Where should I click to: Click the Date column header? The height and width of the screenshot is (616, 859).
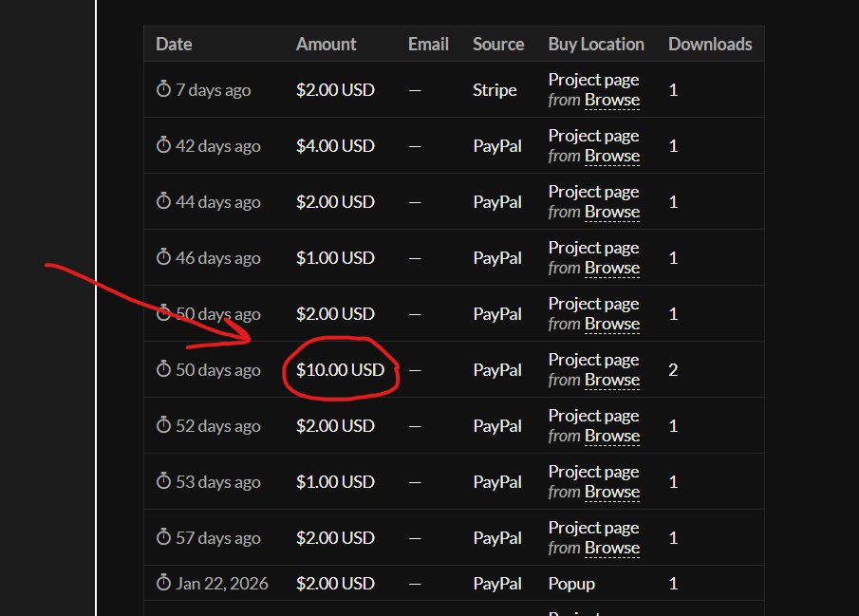click(x=174, y=44)
